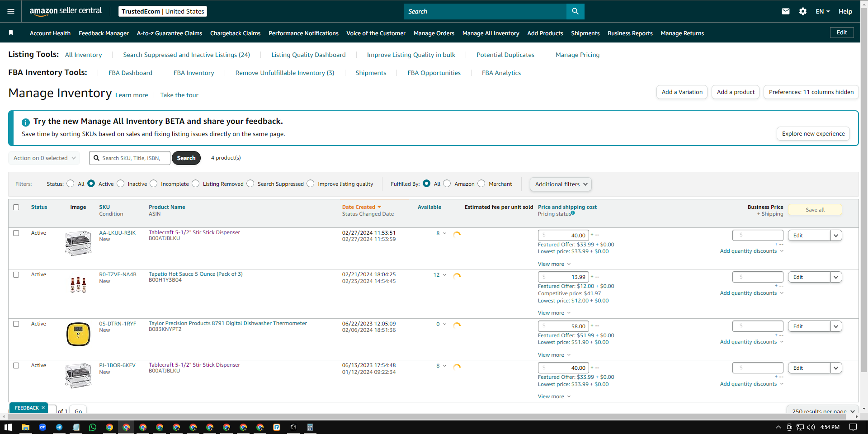Screen dimensions: 868x434
Task: Check the box for SKU 0S-DTRN-1RYF
Action: pyautogui.click(x=16, y=324)
